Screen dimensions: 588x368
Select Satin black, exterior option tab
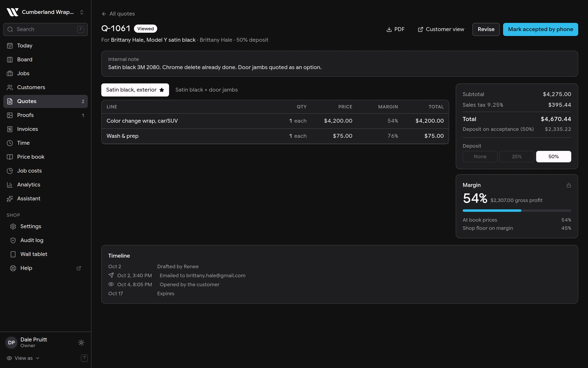click(x=135, y=90)
